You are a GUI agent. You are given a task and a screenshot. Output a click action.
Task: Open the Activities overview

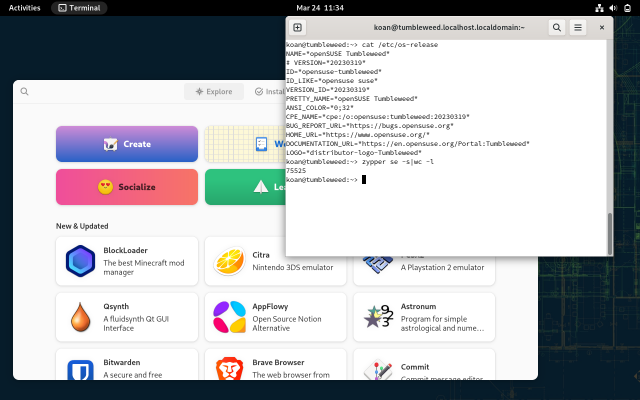pyautogui.click(x=24, y=7)
